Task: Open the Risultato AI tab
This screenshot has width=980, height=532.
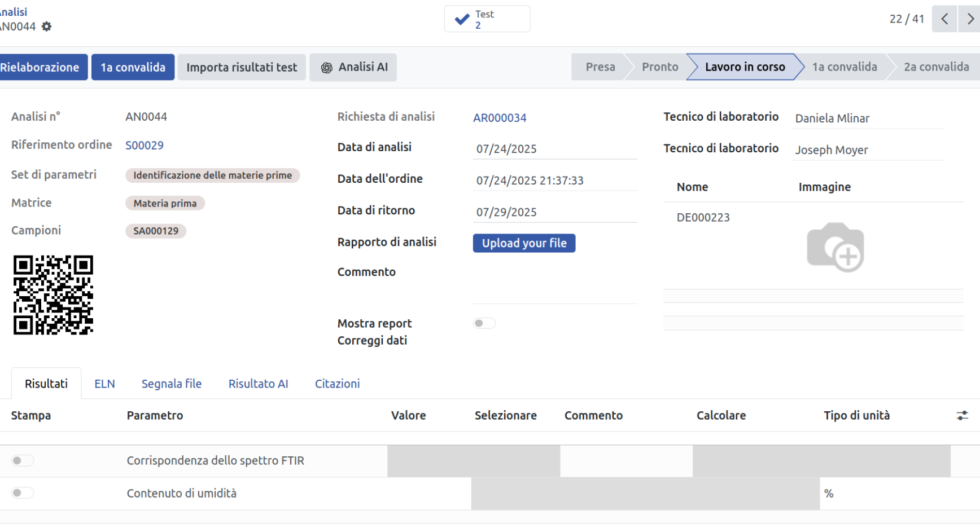Action: tap(258, 384)
